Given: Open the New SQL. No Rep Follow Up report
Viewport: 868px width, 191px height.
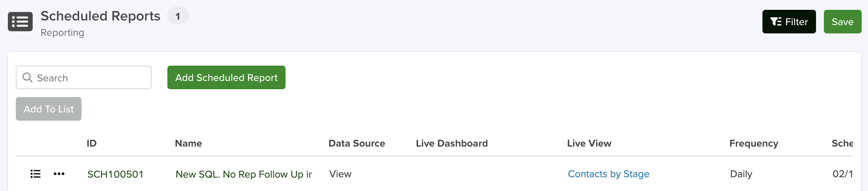Looking at the screenshot, I should pos(244,174).
